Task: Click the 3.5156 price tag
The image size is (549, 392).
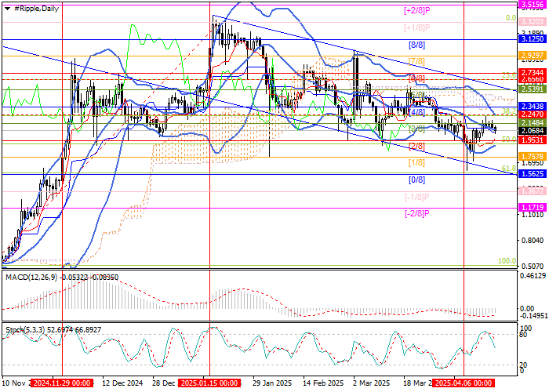Action: click(533, 5)
